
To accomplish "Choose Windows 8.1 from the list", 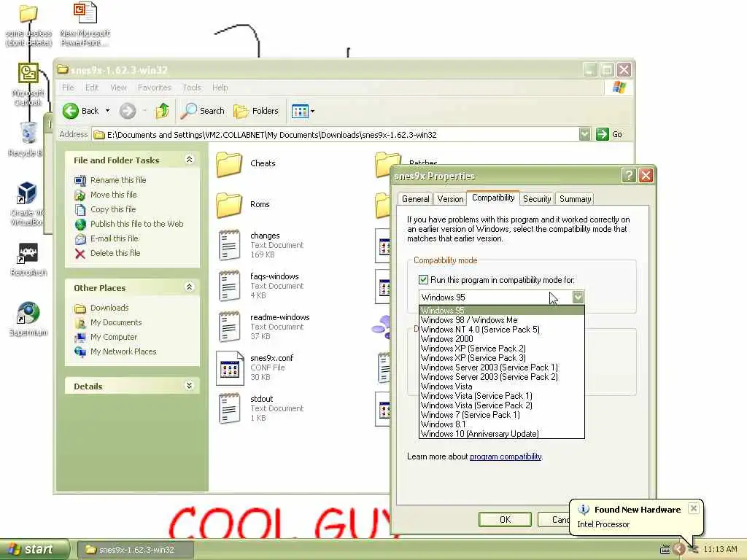I will [502, 424].
